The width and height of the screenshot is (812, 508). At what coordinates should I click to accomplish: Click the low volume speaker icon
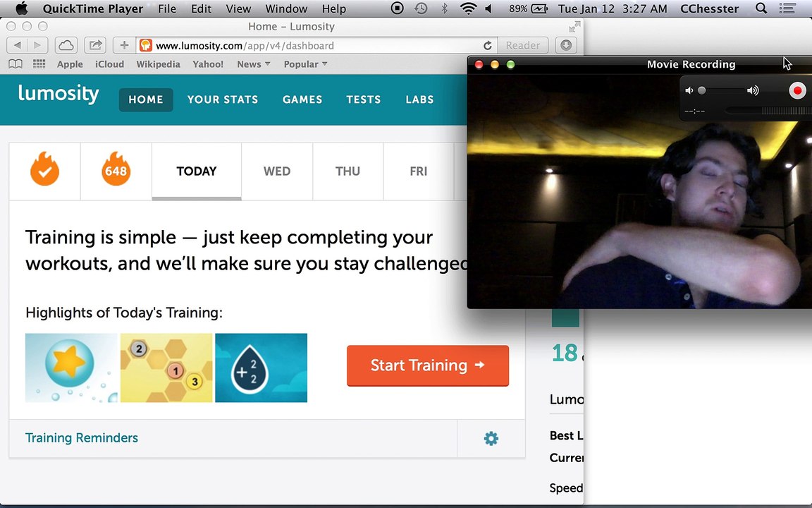tap(689, 91)
